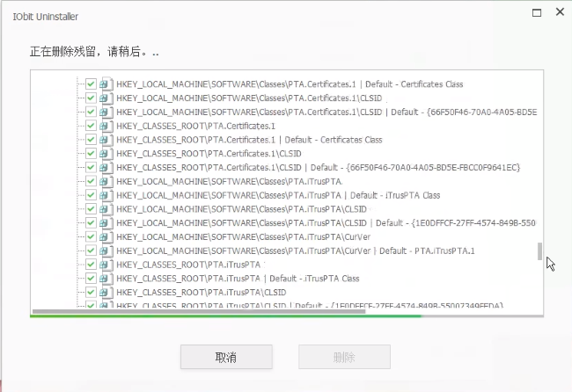Click the vertical scrollbar thumb in registry list
Viewport: 572px width, 392px height.
tap(540, 252)
